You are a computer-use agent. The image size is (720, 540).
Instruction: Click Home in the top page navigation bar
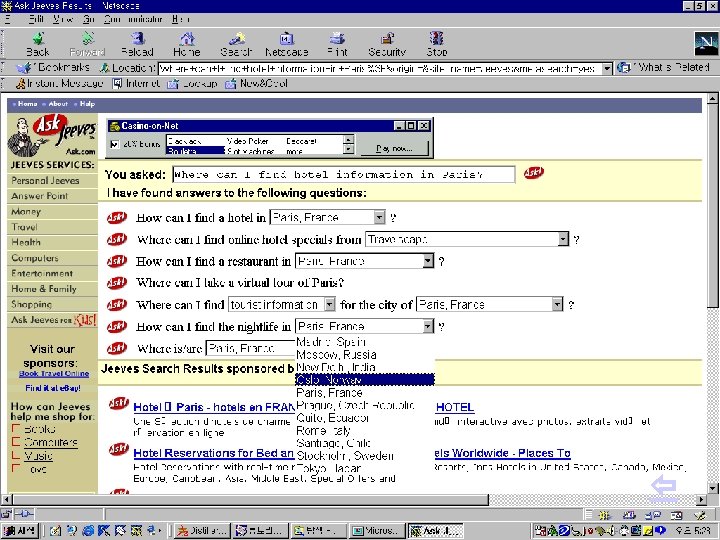coord(28,104)
